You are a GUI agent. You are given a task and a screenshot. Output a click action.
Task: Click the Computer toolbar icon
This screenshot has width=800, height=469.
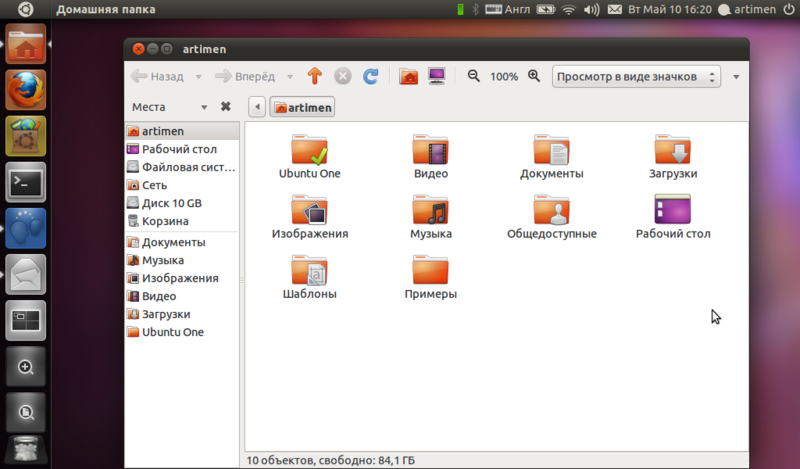point(437,77)
